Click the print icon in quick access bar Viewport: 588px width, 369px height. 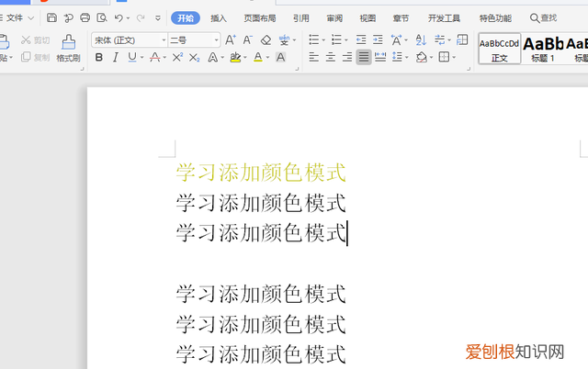tap(85, 17)
